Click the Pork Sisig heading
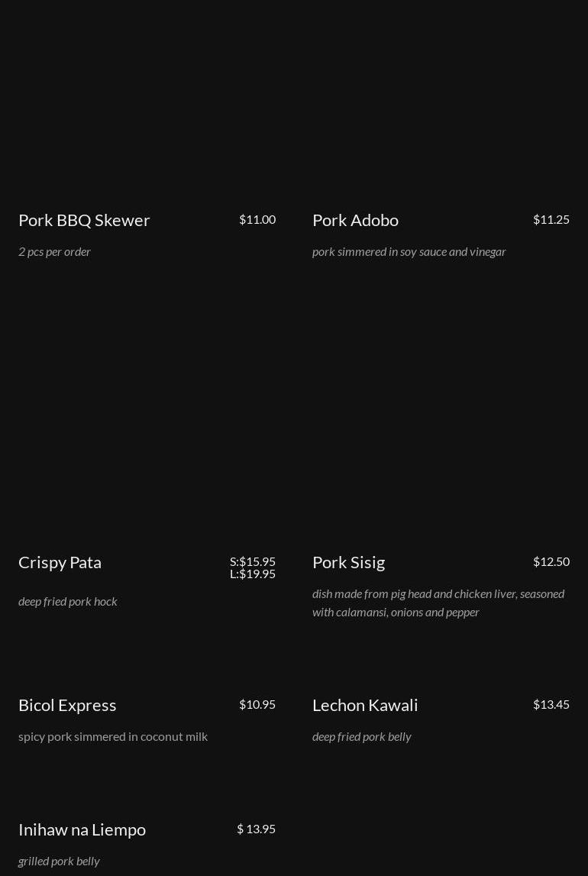The height and width of the screenshot is (876, 588). (x=348, y=562)
